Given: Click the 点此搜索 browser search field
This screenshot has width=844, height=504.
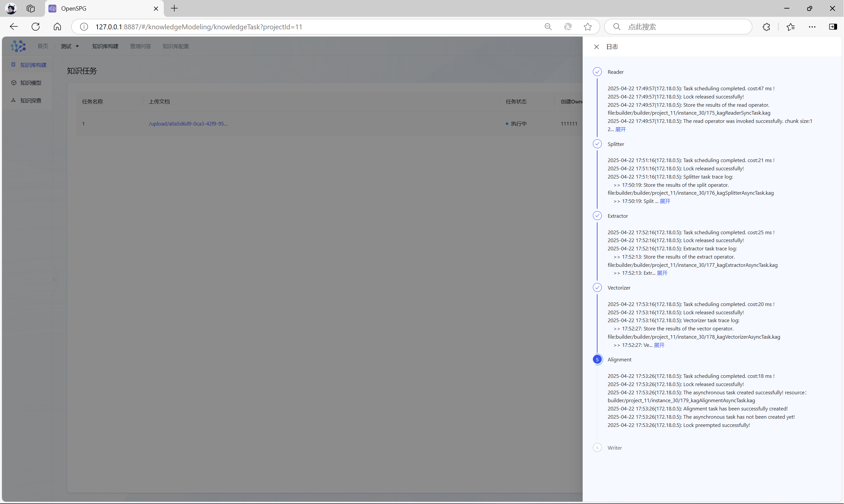Looking at the screenshot, I should pyautogui.click(x=683, y=27).
